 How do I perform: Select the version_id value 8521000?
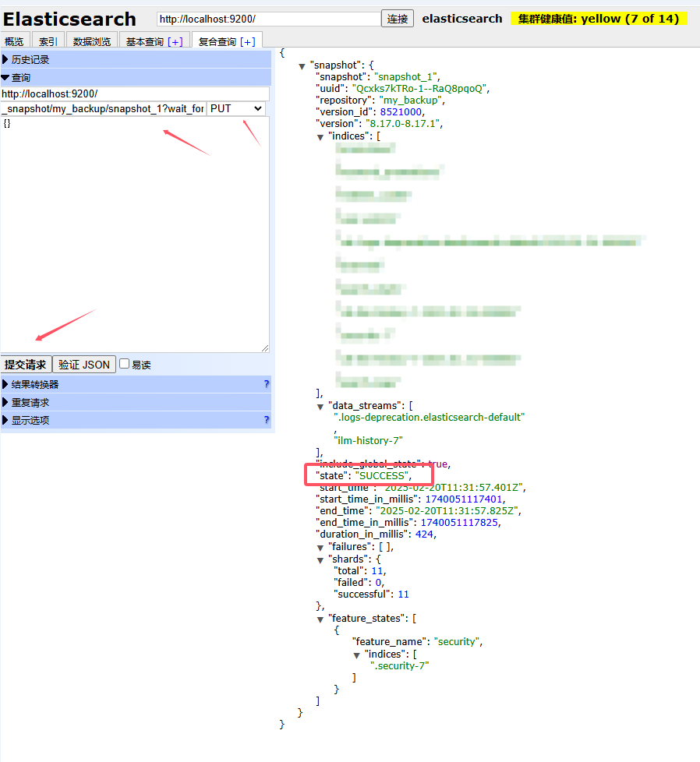(401, 111)
